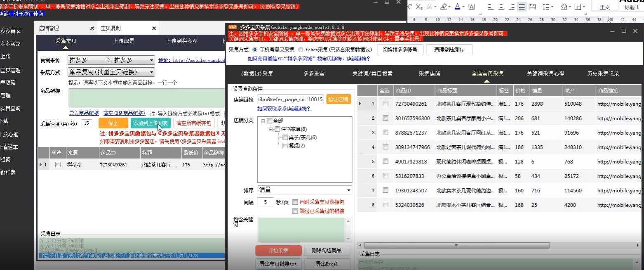
Task: Click 添加到上传列表 button
Action: (x=150, y=123)
